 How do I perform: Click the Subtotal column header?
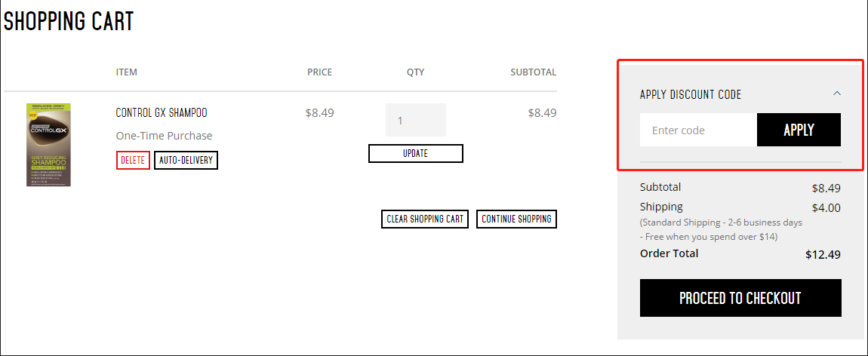534,72
